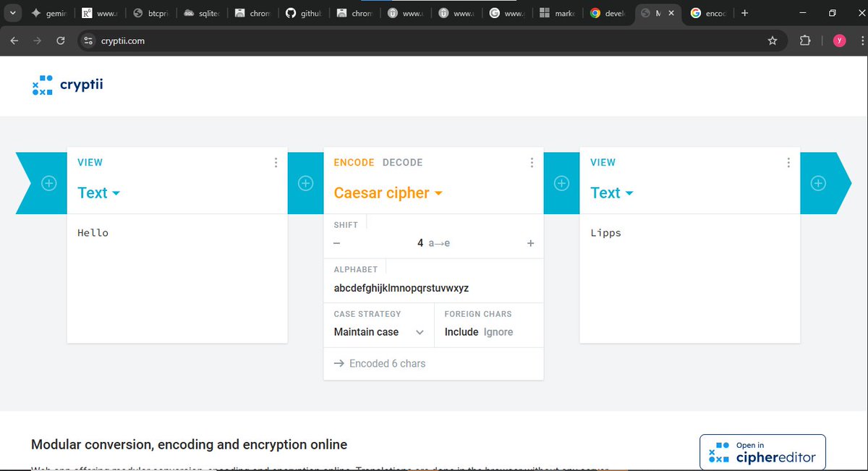Switch to the sqlite tab
The height and width of the screenshot is (471, 868).
pos(200,13)
